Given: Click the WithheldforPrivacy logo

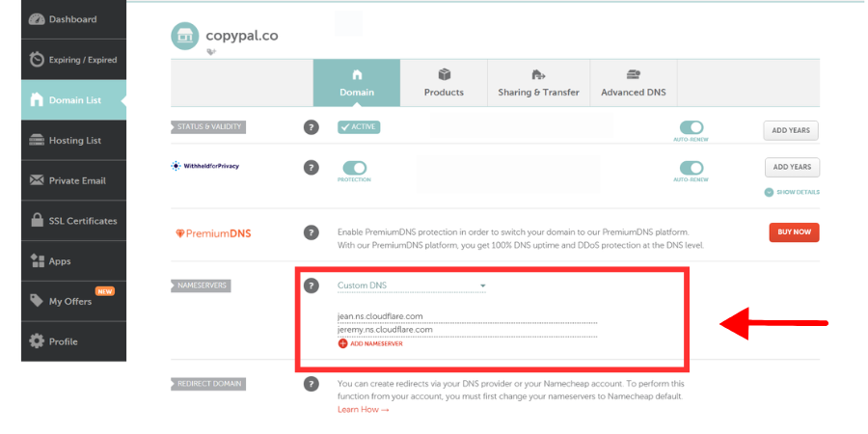Looking at the screenshot, I should tap(205, 166).
